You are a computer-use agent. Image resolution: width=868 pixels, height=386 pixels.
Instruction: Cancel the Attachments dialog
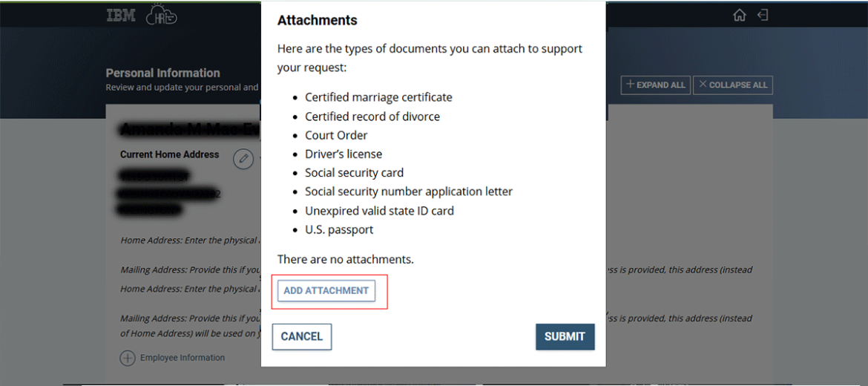(x=301, y=336)
